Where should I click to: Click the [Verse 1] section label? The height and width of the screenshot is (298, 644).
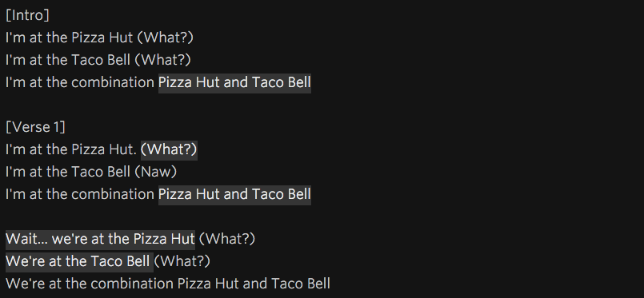(x=35, y=128)
